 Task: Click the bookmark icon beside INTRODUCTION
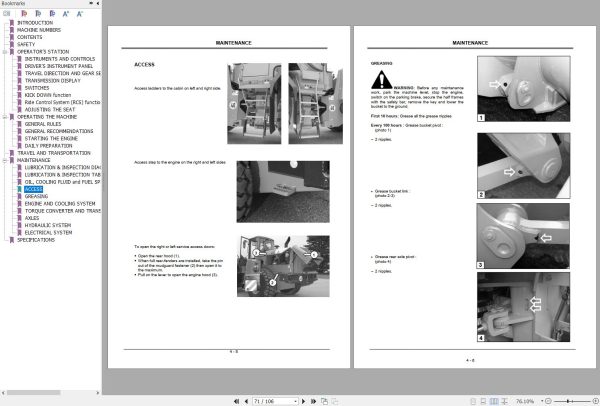pos(12,23)
